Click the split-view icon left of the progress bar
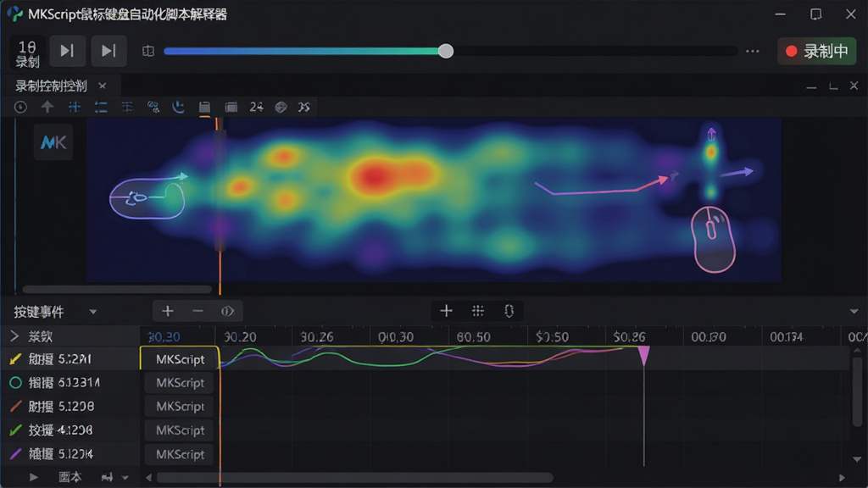Viewport: 868px width, 488px height. coord(147,52)
